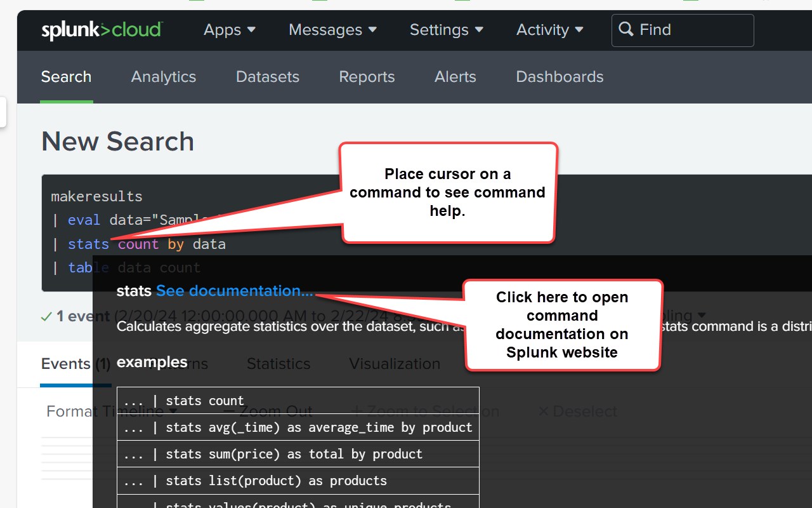Switch to the Statistics results tab
Screen dimensions: 812x508
click(278, 364)
